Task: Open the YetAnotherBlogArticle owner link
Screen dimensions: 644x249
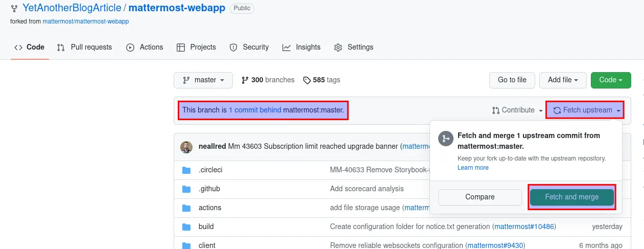Action: point(72,8)
